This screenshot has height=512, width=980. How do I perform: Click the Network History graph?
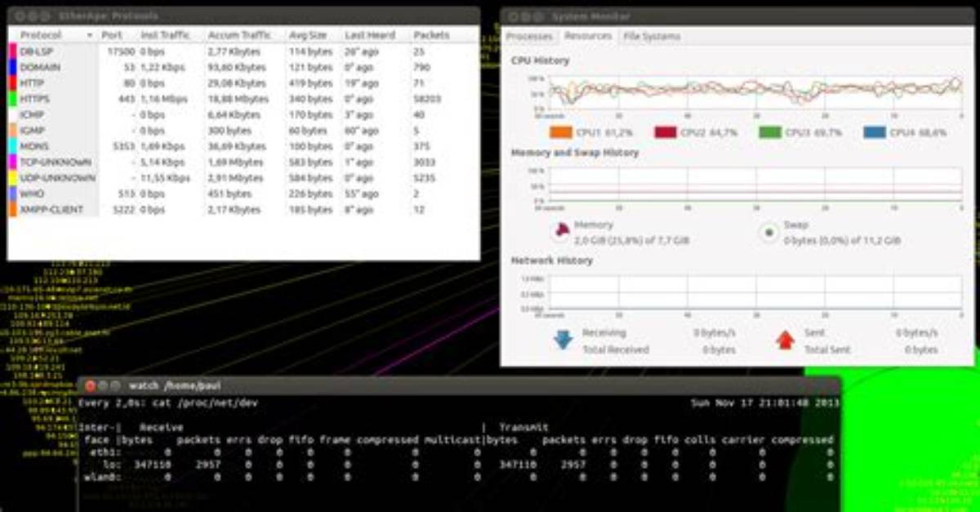pyautogui.click(x=755, y=293)
